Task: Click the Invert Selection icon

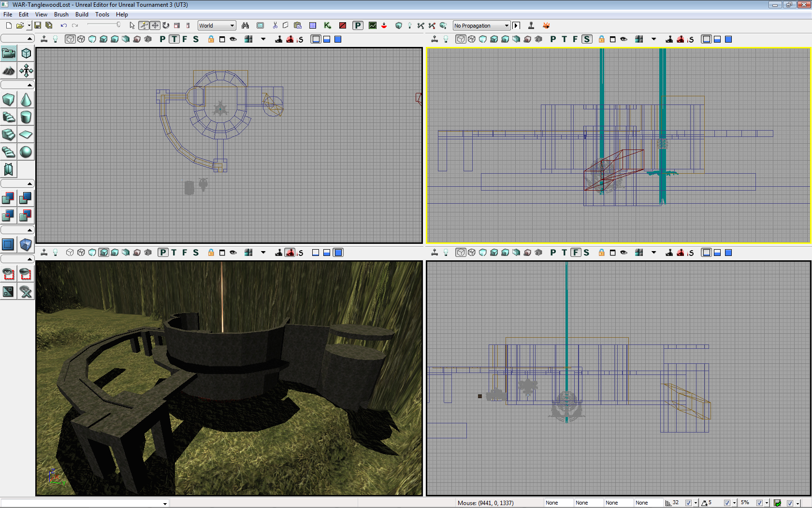Action: tap(9, 292)
